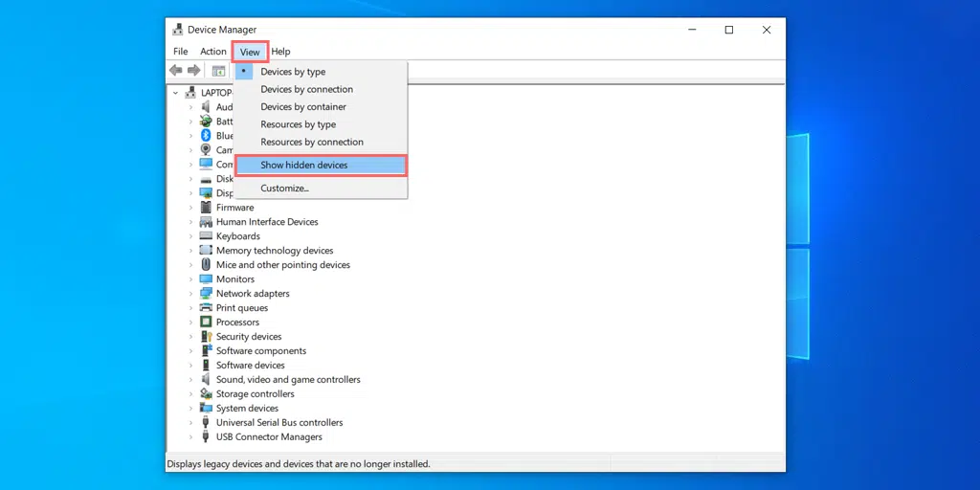Maximize the Device Manager window

(x=728, y=30)
